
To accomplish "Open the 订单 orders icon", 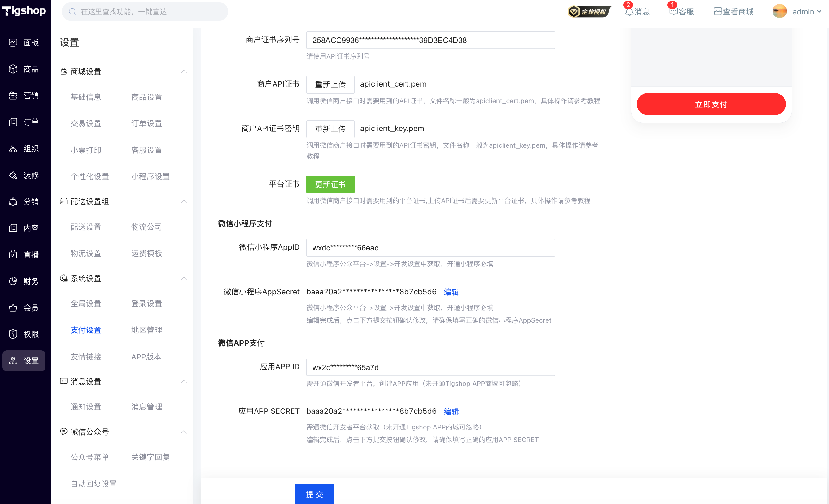I will pyautogui.click(x=13, y=122).
